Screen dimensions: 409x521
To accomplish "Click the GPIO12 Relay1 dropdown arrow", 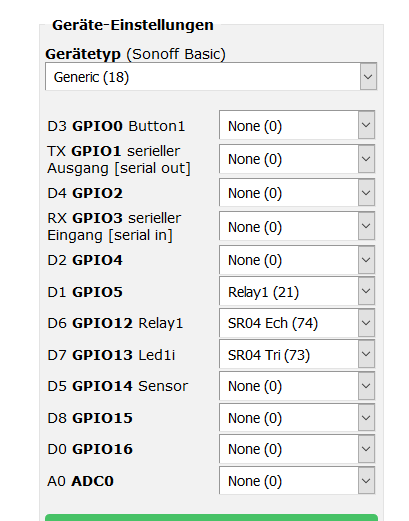I will (366, 323).
